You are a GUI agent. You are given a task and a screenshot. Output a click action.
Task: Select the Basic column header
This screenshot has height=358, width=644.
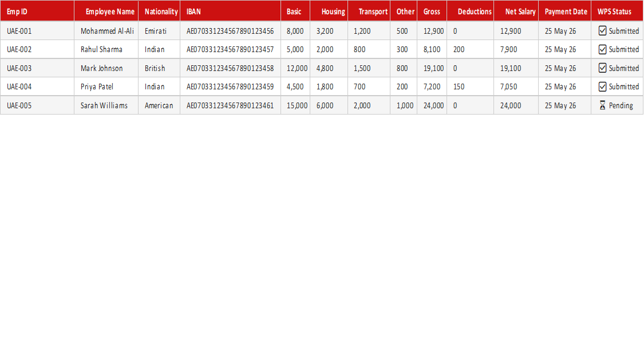[295, 11]
